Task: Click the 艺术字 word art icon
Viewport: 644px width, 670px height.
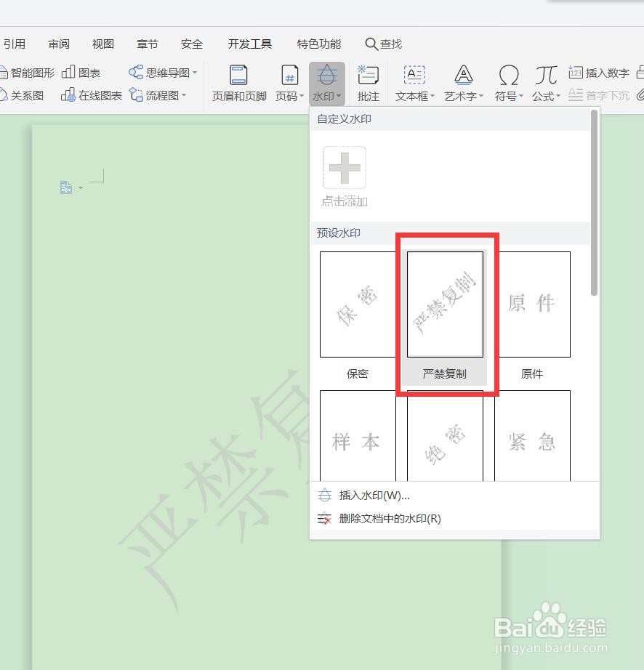Action: [463, 75]
